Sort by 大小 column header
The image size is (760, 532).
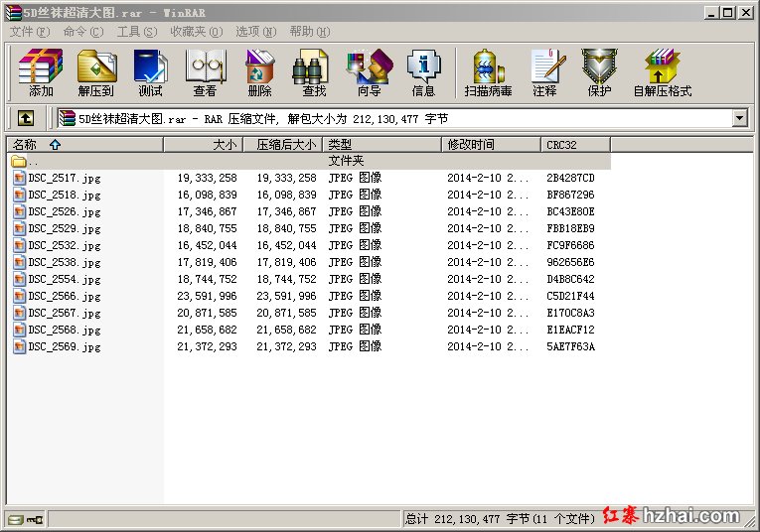pyautogui.click(x=203, y=144)
